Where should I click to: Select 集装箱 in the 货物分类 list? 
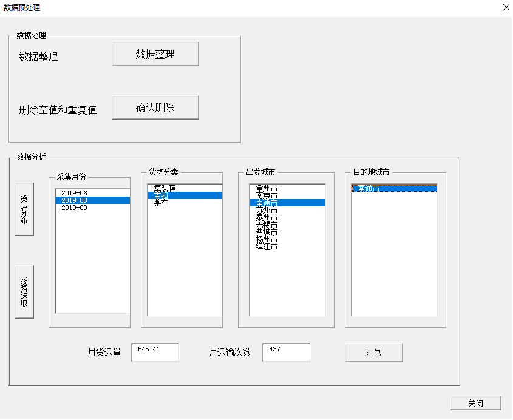tap(182, 189)
